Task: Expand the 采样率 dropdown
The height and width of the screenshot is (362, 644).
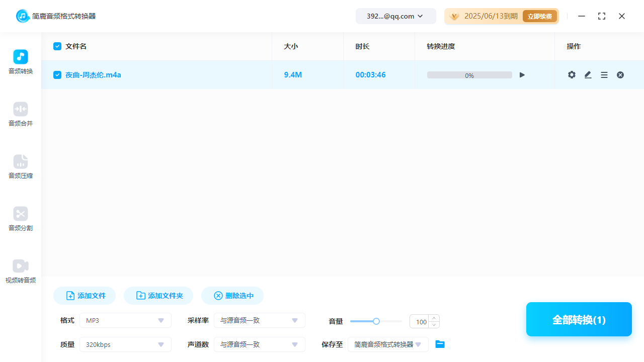Action: tap(259, 320)
